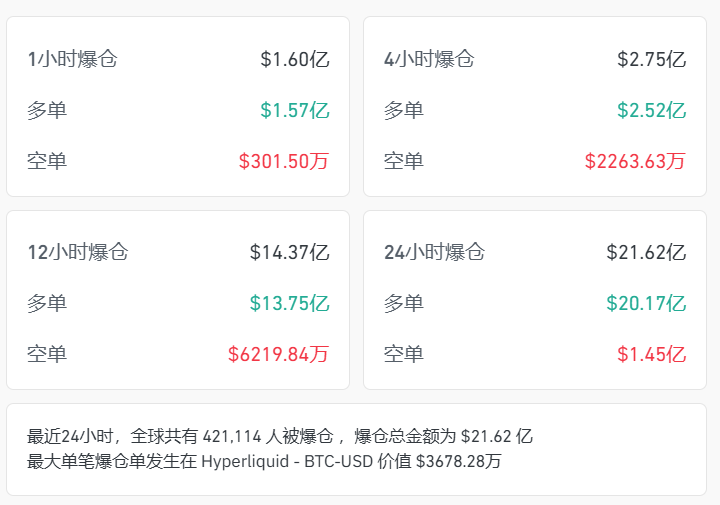This screenshot has height=505, width=720.
Task: Click the Hyperliquid - BTC-USD text
Action: [x=287, y=461]
